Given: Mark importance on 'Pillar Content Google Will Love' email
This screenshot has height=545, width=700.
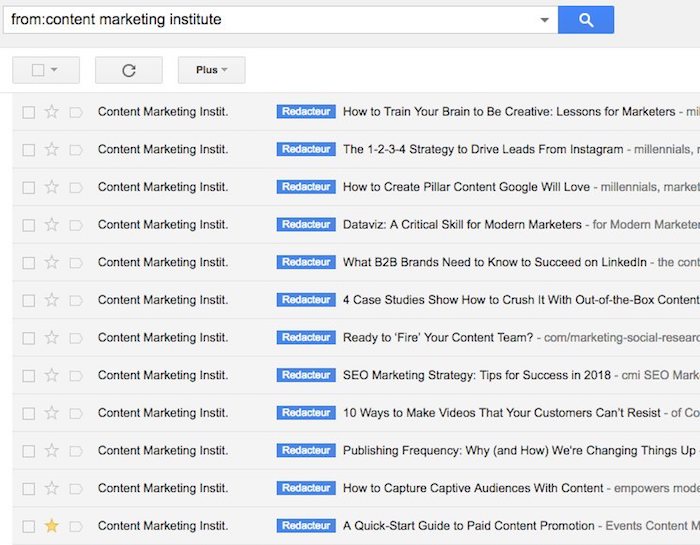Looking at the screenshot, I should pyautogui.click(x=76, y=187).
